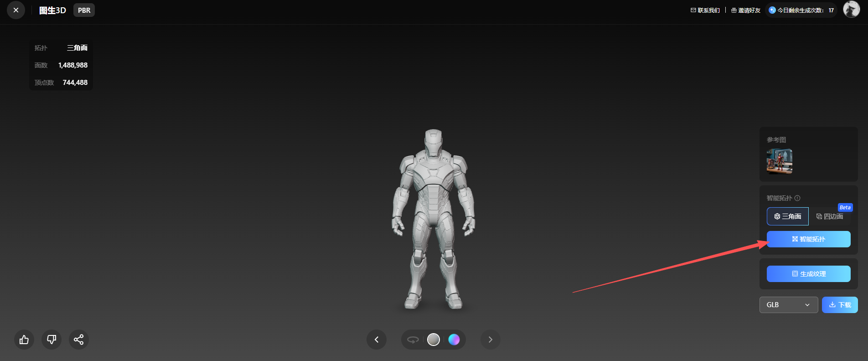Click the 图生3D title text
This screenshot has height=361, width=868.
coord(52,10)
